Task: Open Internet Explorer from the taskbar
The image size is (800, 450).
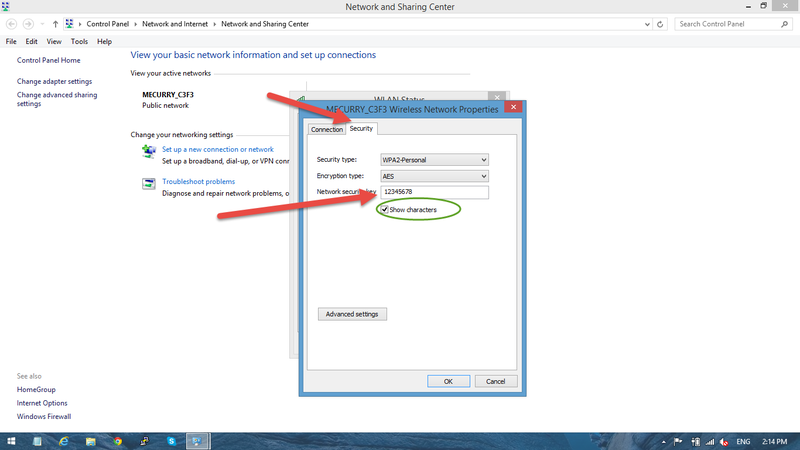Action: [x=63, y=440]
